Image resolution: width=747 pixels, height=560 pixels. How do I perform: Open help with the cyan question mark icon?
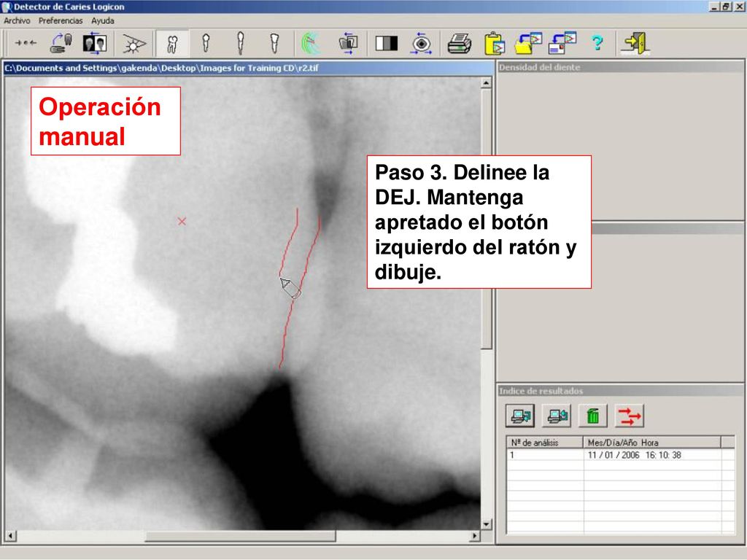(597, 43)
